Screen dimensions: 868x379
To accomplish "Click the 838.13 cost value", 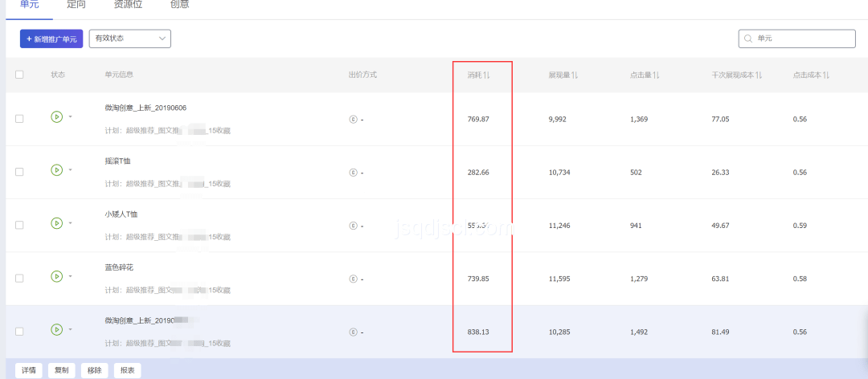I will click(x=479, y=332).
